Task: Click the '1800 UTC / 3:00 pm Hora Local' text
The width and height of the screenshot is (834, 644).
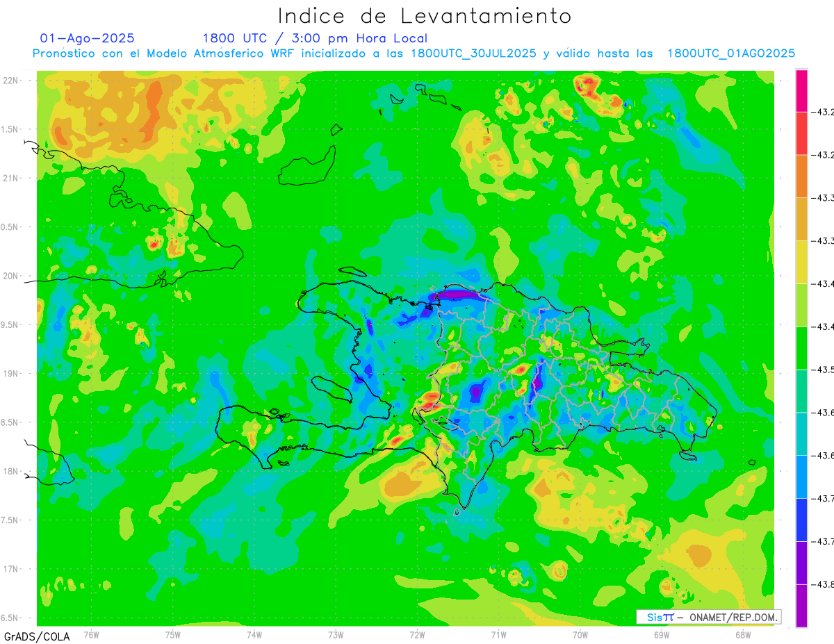Action: coord(315,38)
